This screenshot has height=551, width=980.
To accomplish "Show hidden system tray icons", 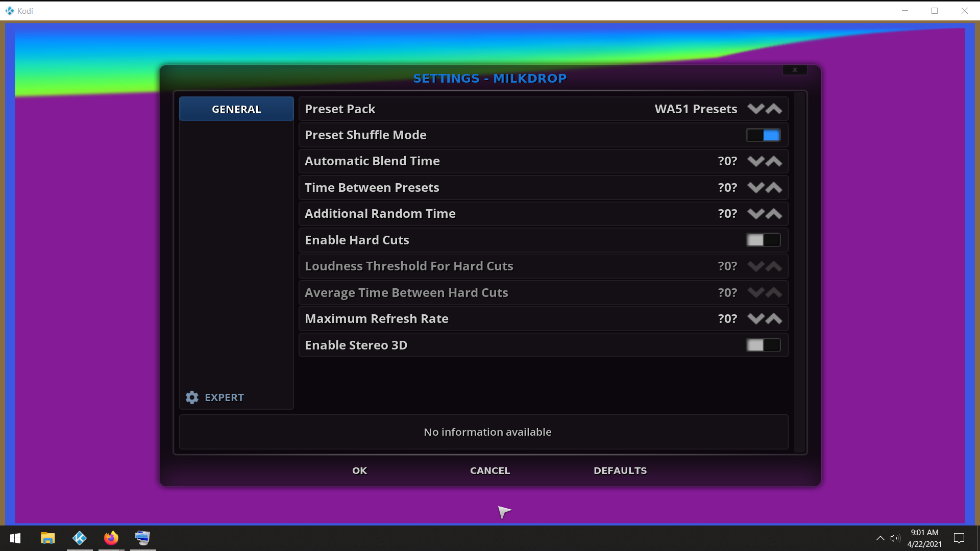I will pos(880,538).
